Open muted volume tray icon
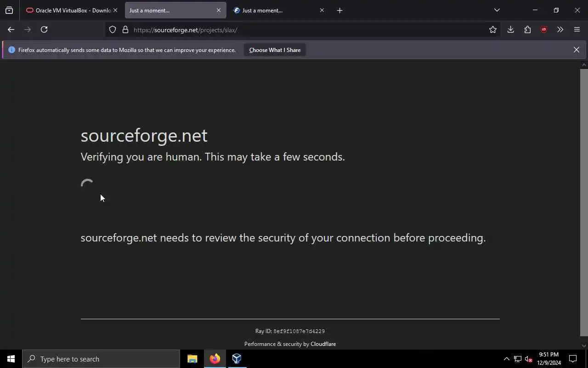588x368 pixels. 528,359
